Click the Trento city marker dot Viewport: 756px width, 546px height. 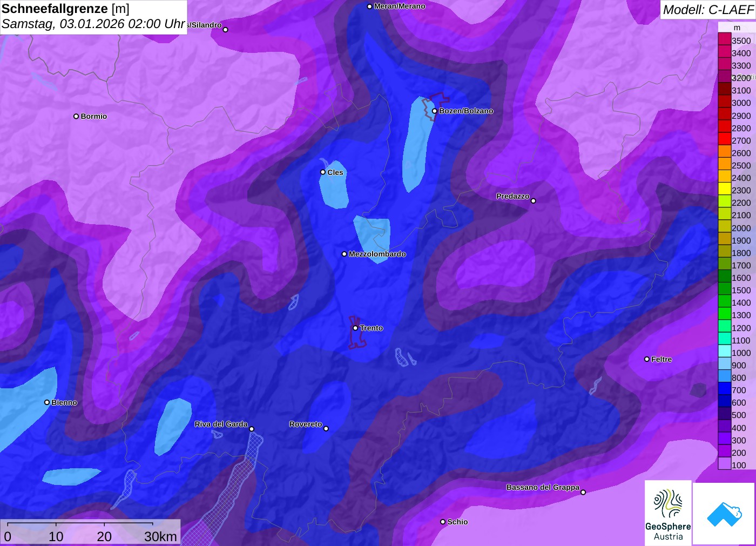[355, 328]
